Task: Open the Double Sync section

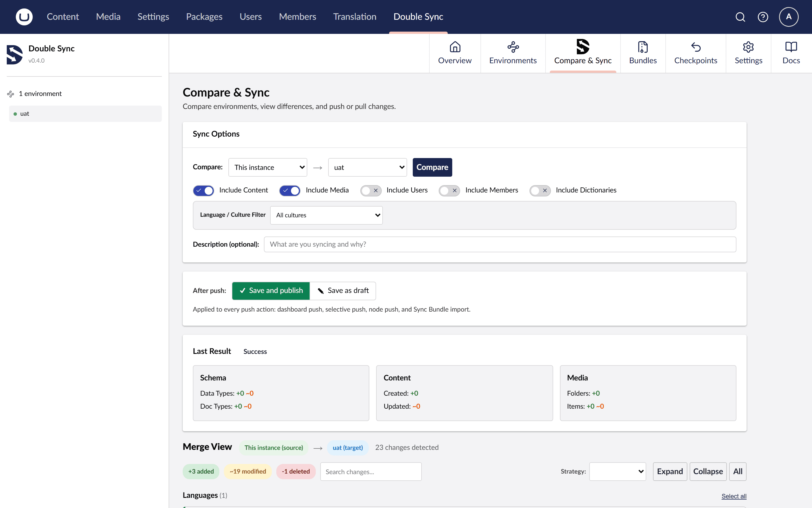Action: point(418,17)
